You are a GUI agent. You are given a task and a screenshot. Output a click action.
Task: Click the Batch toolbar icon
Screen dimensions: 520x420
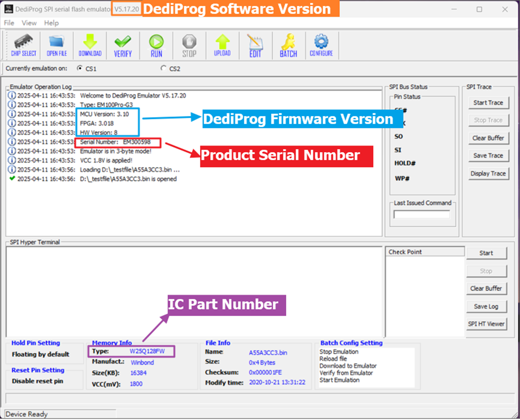pos(288,45)
